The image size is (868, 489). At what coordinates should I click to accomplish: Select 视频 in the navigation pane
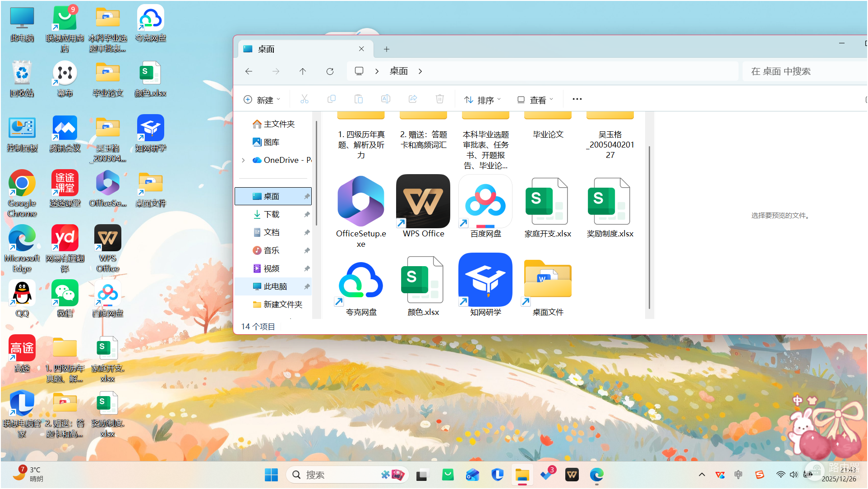pos(273,268)
